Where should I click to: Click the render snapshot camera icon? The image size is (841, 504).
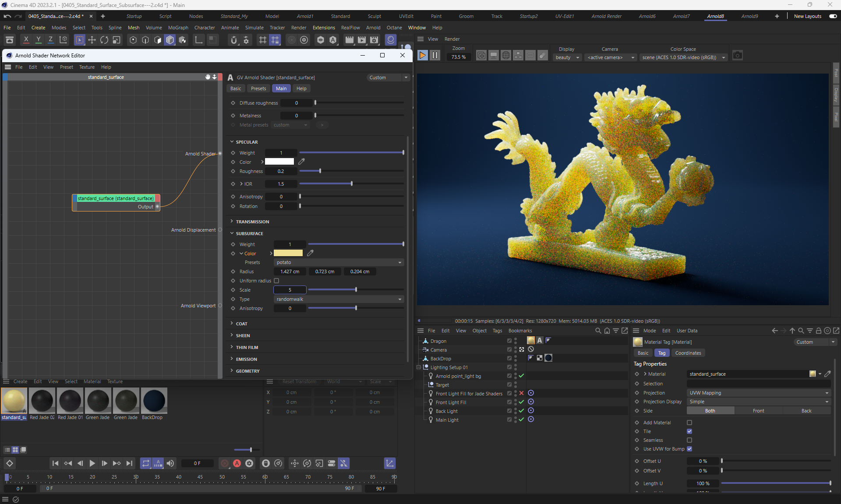pyautogui.click(x=737, y=56)
